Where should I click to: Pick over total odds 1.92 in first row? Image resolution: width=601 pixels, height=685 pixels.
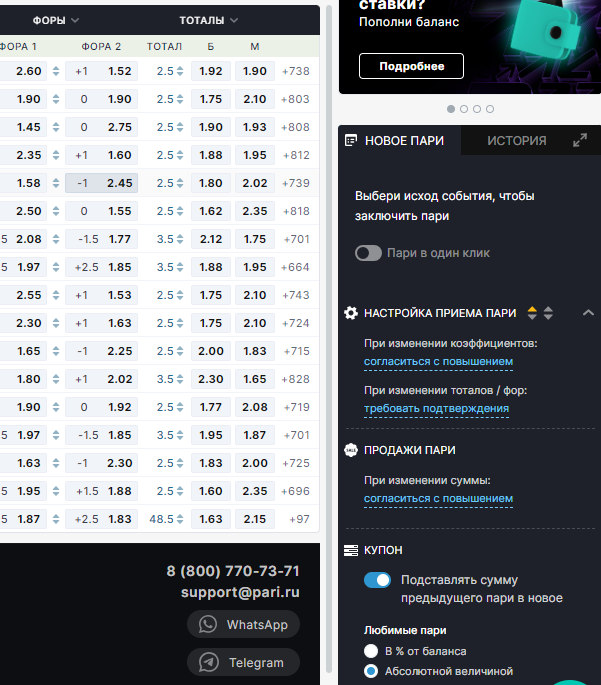coord(211,71)
